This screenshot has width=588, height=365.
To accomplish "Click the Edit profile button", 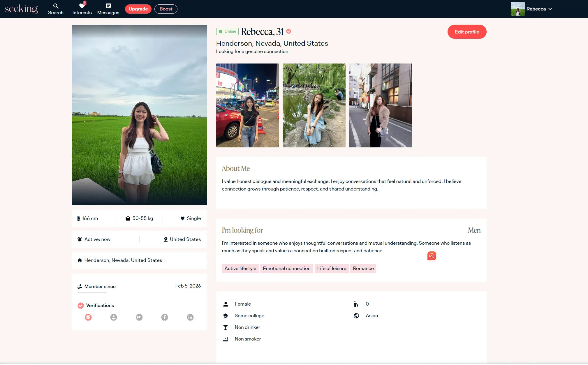I will (467, 32).
